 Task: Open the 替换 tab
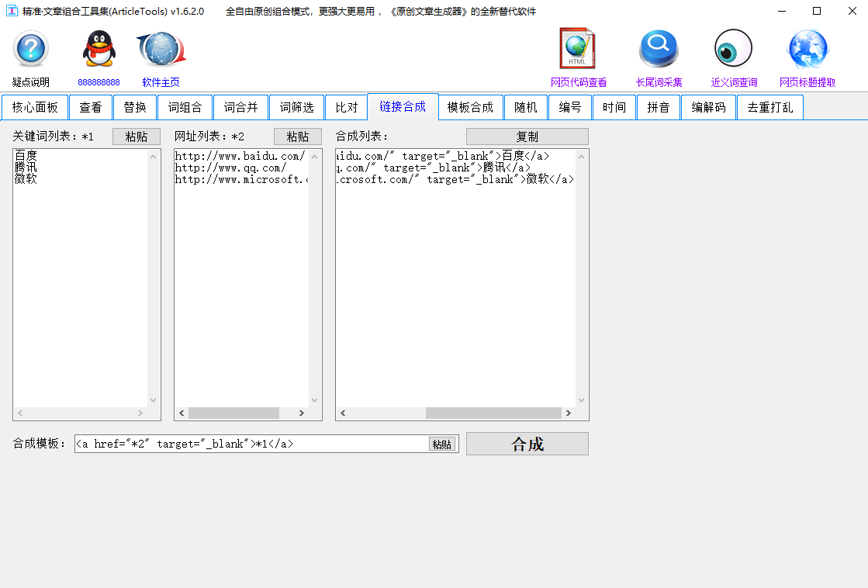pyautogui.click(x=135, y=107)
